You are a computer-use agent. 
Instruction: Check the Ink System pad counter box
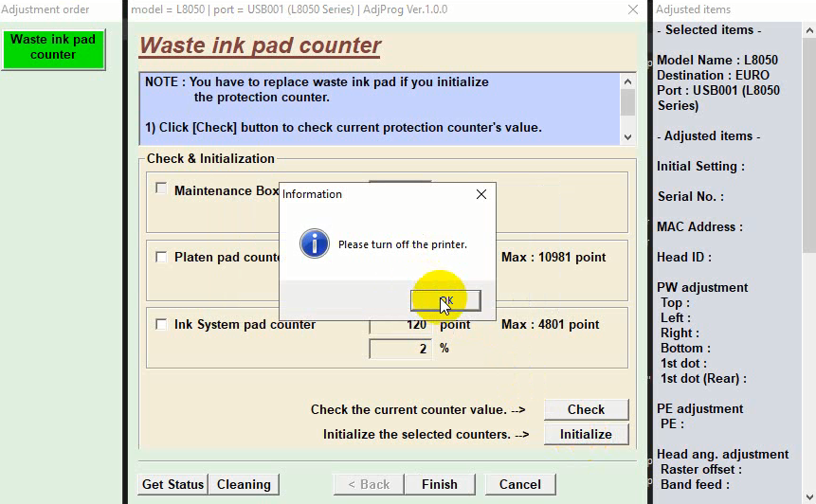pyautogui.click(x=161, y=324)
